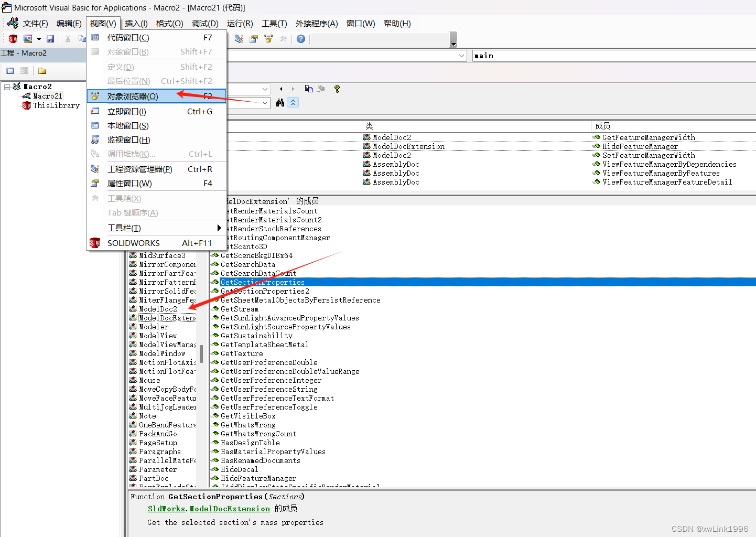Viewport: 756px width, 537px height.
Task: Choose 代码窗口(C) from the View menu
Action: (x=156, y=38)
